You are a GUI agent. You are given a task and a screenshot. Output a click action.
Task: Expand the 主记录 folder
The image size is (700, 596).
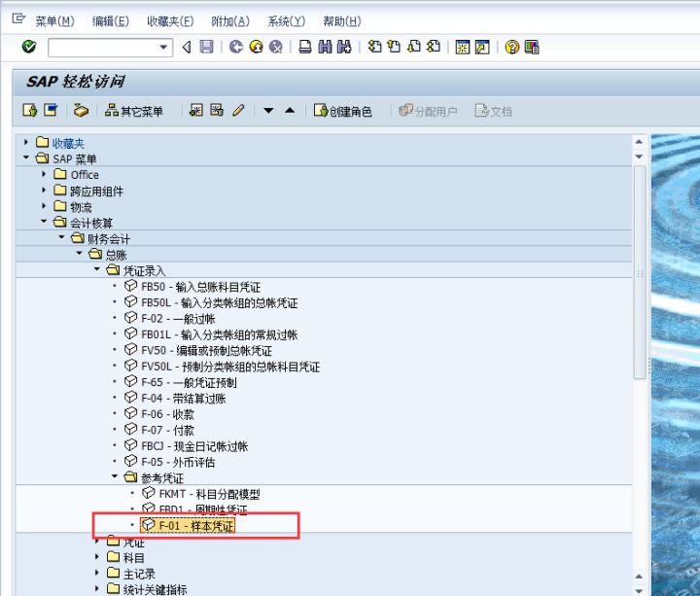97,573
